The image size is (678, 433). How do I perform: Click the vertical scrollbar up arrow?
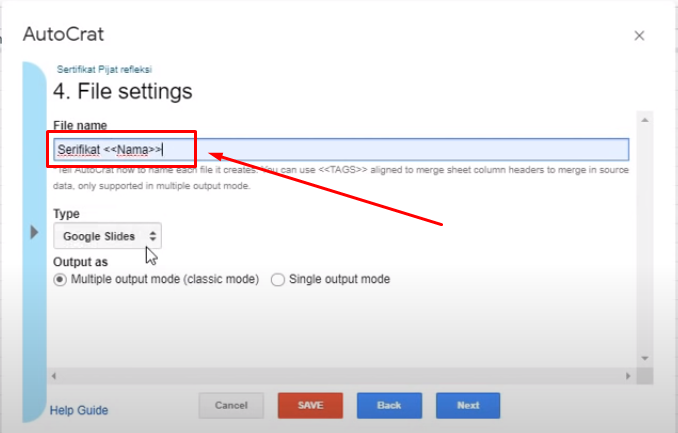point(645,120)
